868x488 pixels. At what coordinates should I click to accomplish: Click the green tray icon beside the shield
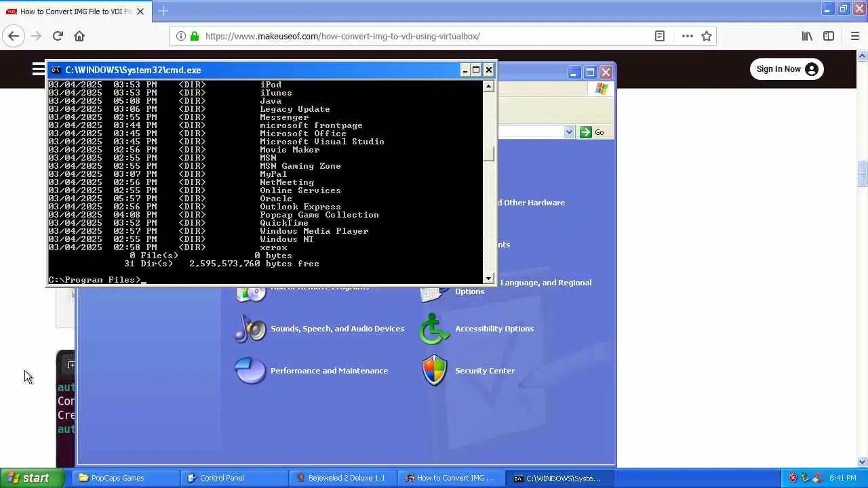tap(804, 478)
